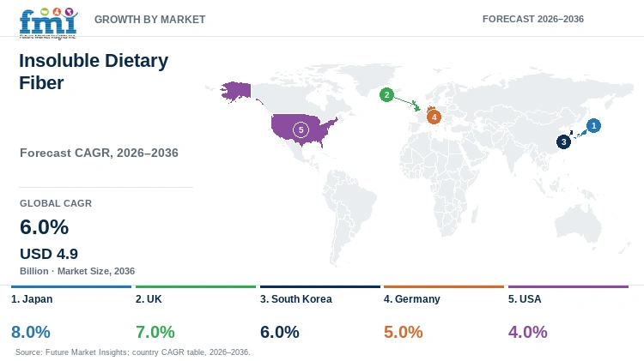644x361 pixels.
Task: Click the purple Alaska region on map
Action: tap(236, 91)
